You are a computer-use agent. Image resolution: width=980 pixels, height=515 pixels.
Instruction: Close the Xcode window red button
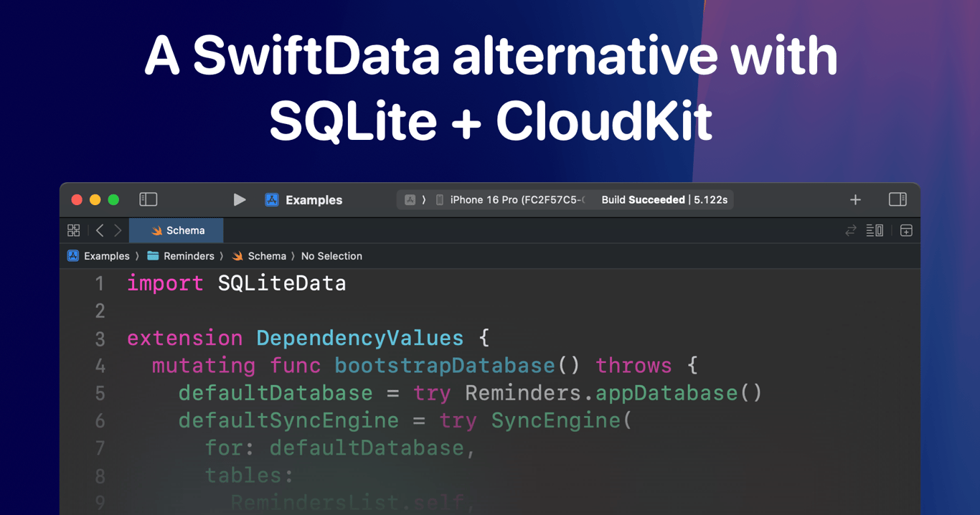[x=77, y=199]
